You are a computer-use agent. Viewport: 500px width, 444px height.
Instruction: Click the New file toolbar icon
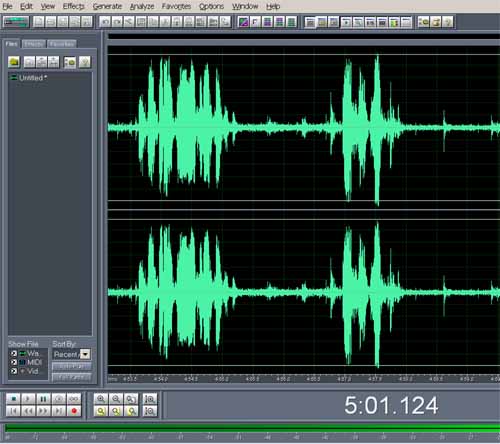click(39, 22)
